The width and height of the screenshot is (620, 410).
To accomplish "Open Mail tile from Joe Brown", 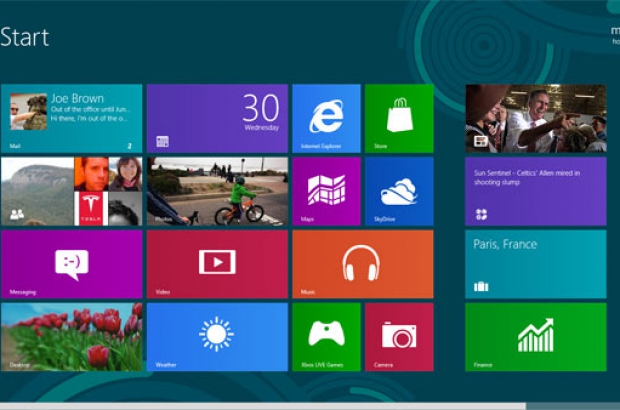I will pos(71,118).
